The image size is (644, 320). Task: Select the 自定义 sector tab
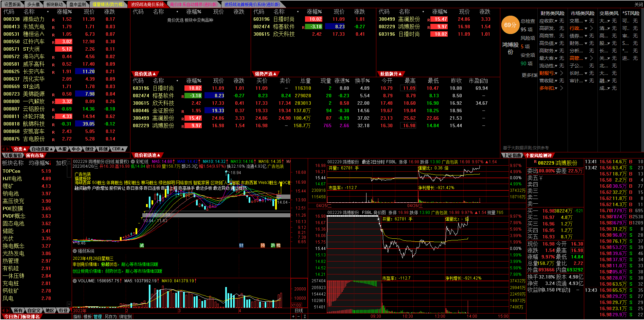pos(34,310)
